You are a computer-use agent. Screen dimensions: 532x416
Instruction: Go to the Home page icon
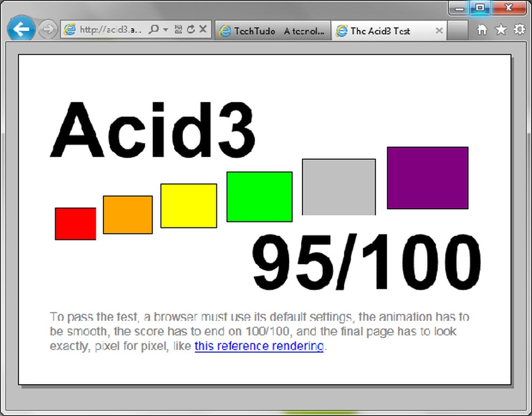482,30
